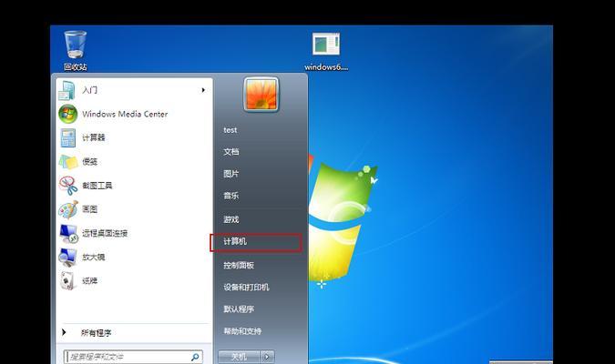Screen dimensions: 615x364
Task: Click the 关机 shut down button
Action: 239,357
